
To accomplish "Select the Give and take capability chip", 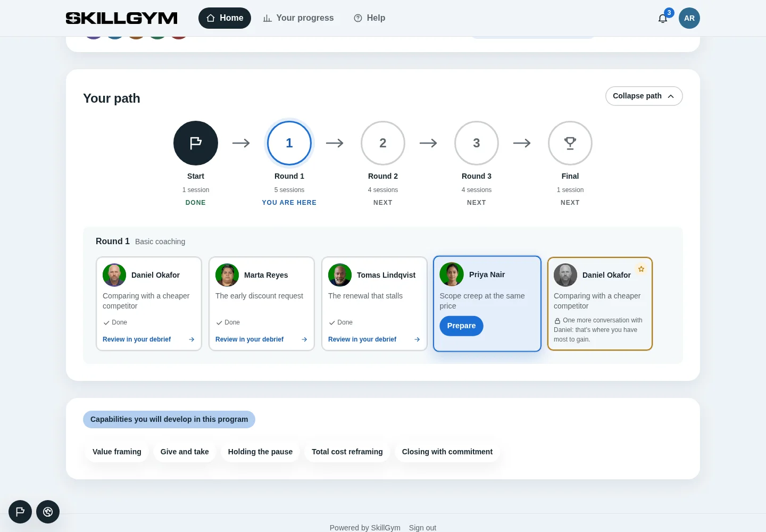I will pyautogui.click(x=185, y=452).
